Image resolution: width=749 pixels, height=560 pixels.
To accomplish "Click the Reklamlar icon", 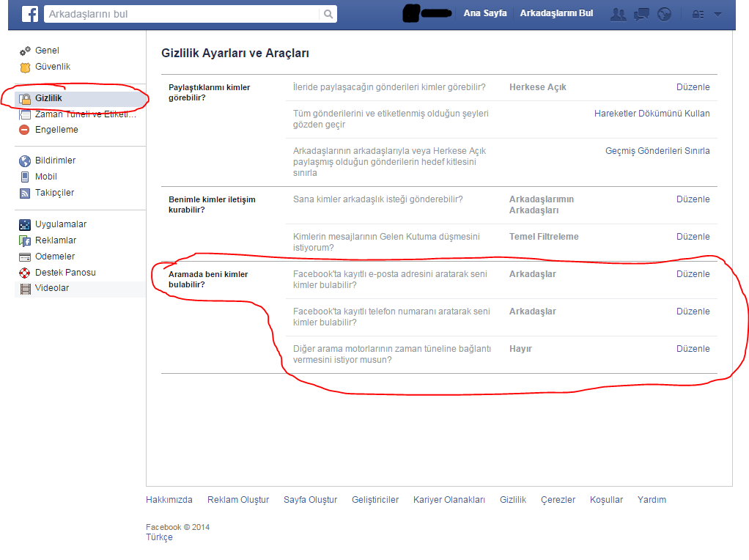I will [25, 240].
